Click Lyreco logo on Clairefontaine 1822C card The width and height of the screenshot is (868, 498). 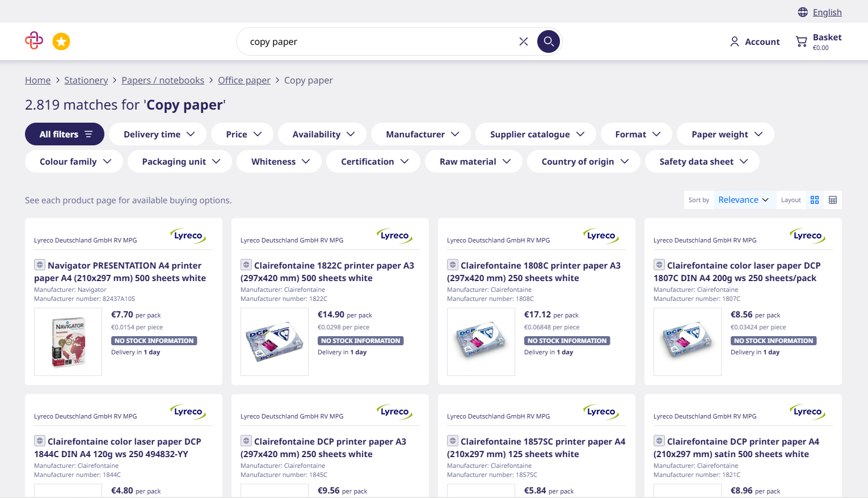[x=395, y=236]
